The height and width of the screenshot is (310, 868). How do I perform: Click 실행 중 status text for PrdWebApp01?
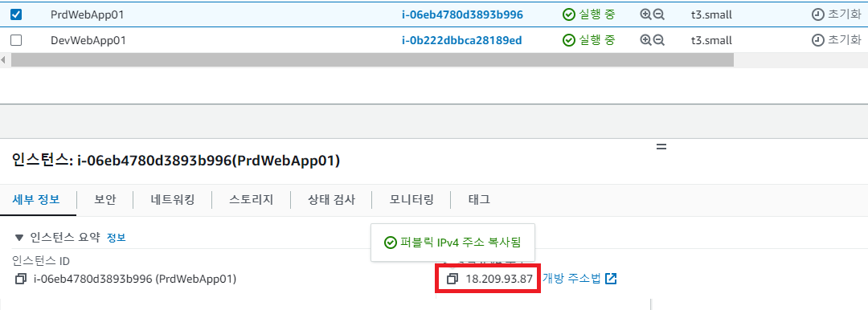point(596,15)
